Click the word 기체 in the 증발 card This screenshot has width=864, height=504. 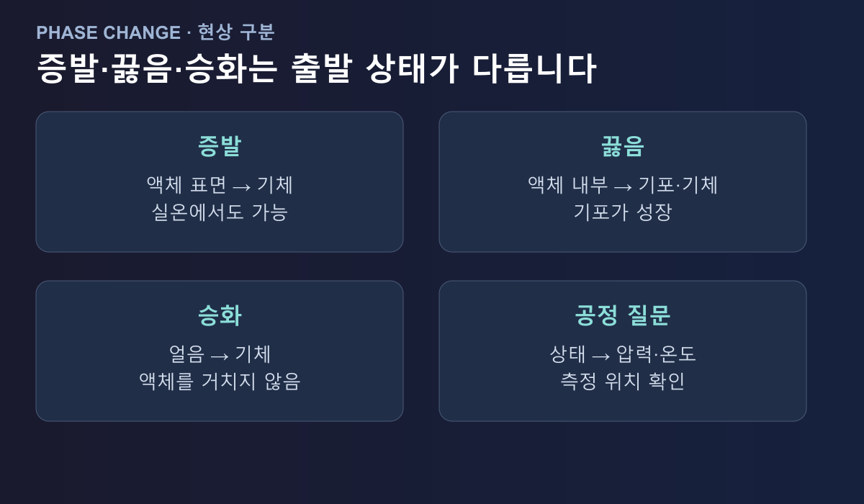[x=275, y=185]
